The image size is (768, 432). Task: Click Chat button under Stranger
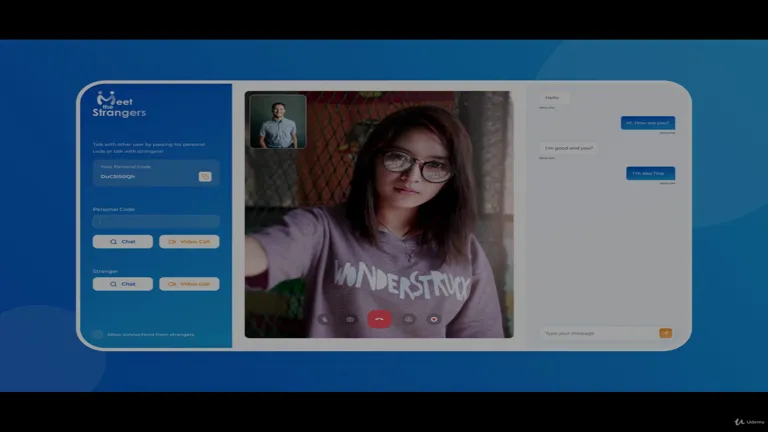pyautogui.click(x=122, y=284)
